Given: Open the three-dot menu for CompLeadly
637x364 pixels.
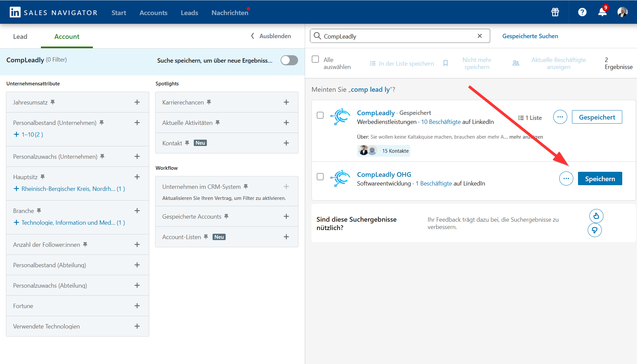Looking at the screenshot, I should coord(560,117).
